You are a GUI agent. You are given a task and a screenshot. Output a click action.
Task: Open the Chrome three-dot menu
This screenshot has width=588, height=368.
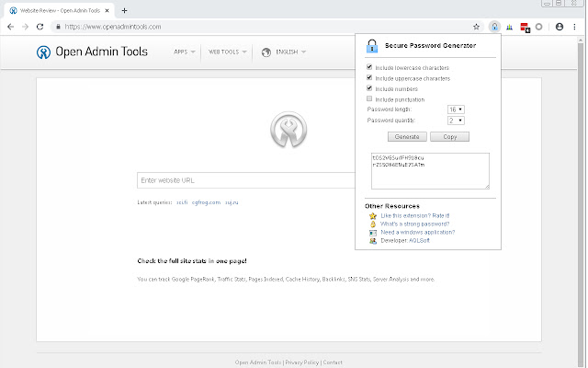(574, 27)
